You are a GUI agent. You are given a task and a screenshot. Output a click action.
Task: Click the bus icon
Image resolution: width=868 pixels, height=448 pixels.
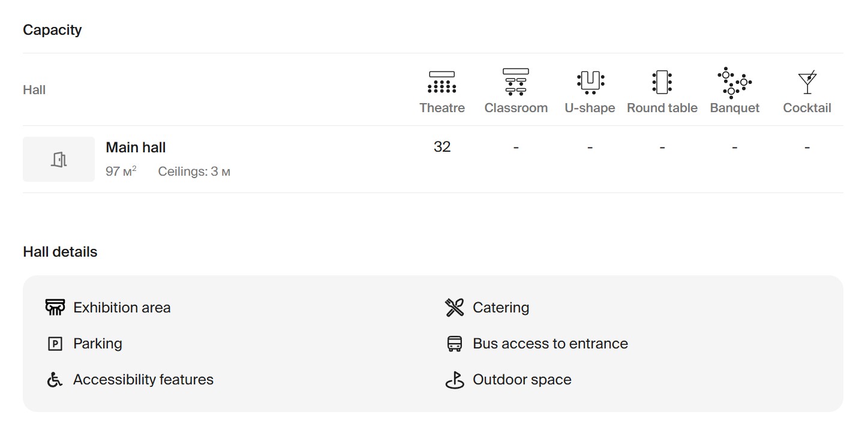click(x=455, y=344)
